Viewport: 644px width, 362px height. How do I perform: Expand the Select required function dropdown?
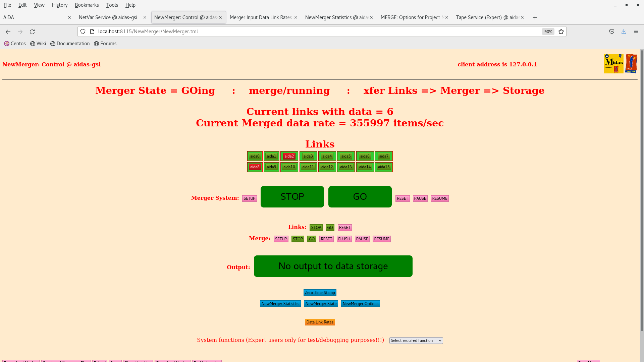pyautogui.click(x=416, y=341)
